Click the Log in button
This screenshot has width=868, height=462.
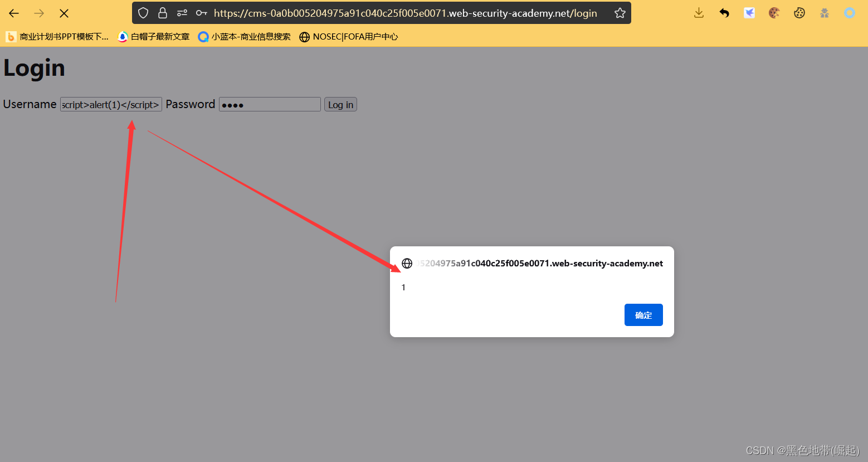point(340,105)
